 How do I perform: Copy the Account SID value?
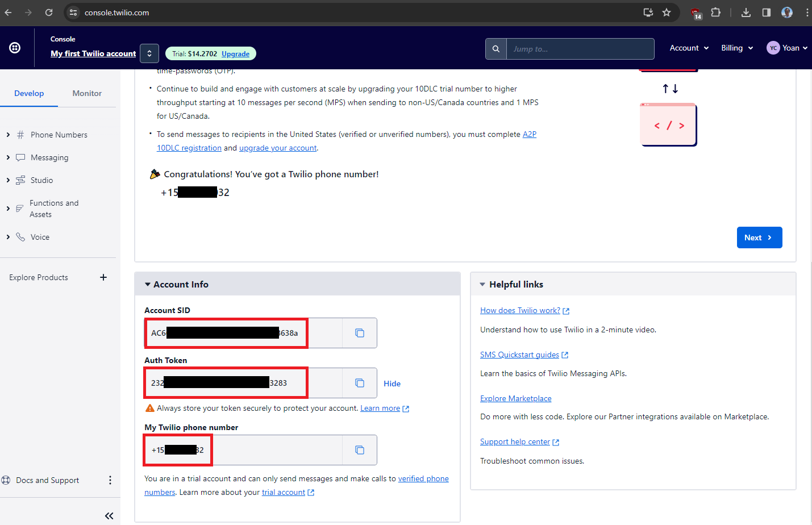(360, 333)
